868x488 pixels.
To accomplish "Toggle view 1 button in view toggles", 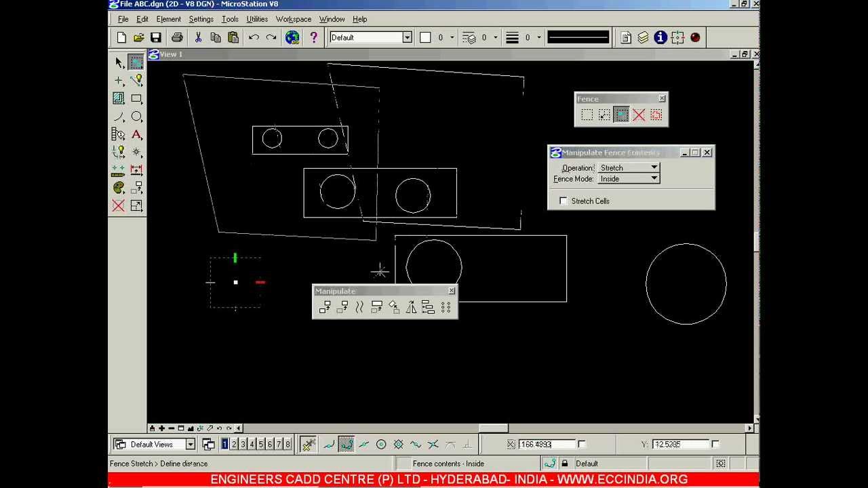I will tap(225, 444).
